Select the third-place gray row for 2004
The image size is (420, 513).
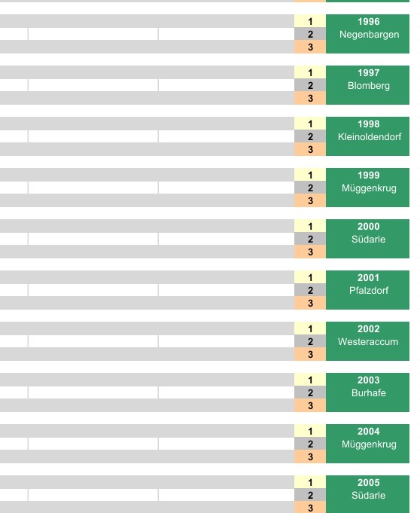[147, 457]
